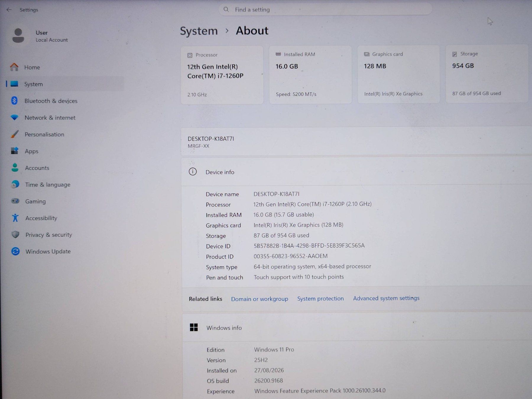Click the Home house icon
This screenshot has width=532, height=399.
pyautogui.click(x=14, y=67)
